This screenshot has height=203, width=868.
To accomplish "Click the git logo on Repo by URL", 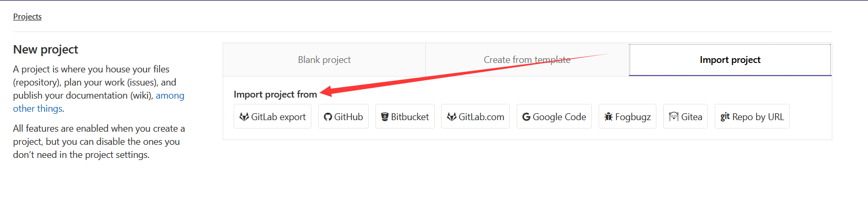I will tap(725, 116).
